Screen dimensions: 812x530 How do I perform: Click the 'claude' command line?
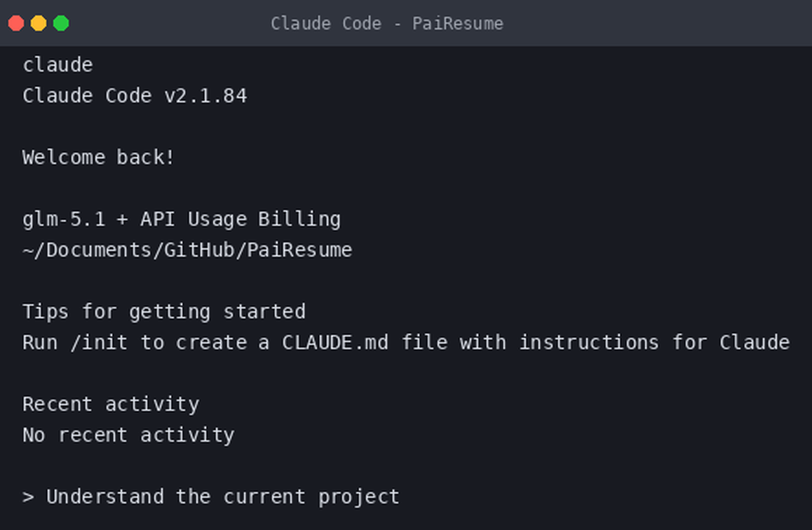click(57, 65)
